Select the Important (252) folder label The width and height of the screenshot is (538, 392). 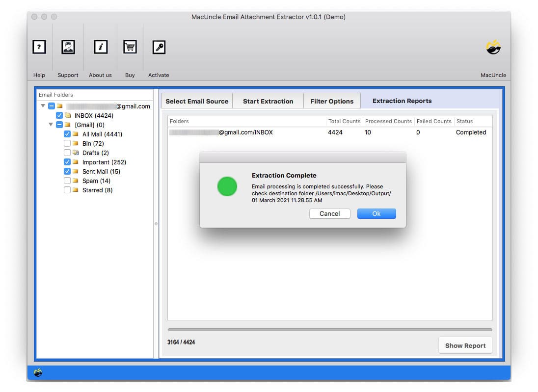(x=104, y=162)
